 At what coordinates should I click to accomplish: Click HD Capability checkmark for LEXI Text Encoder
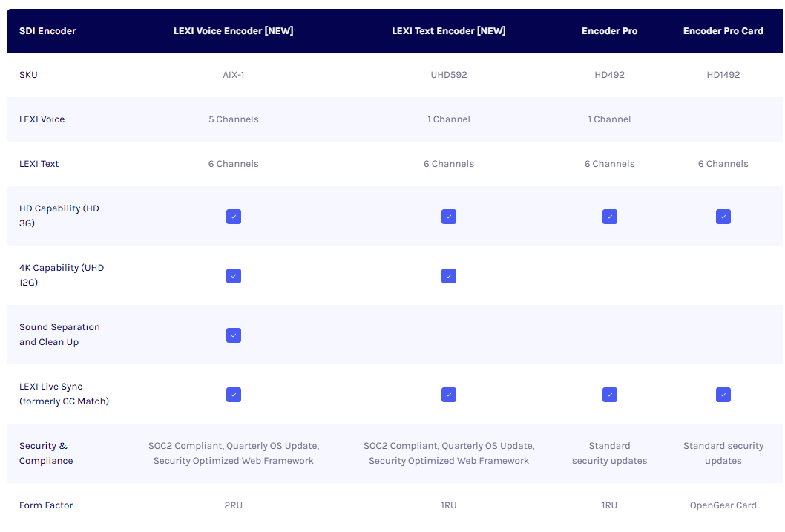[x=449, y=217]
